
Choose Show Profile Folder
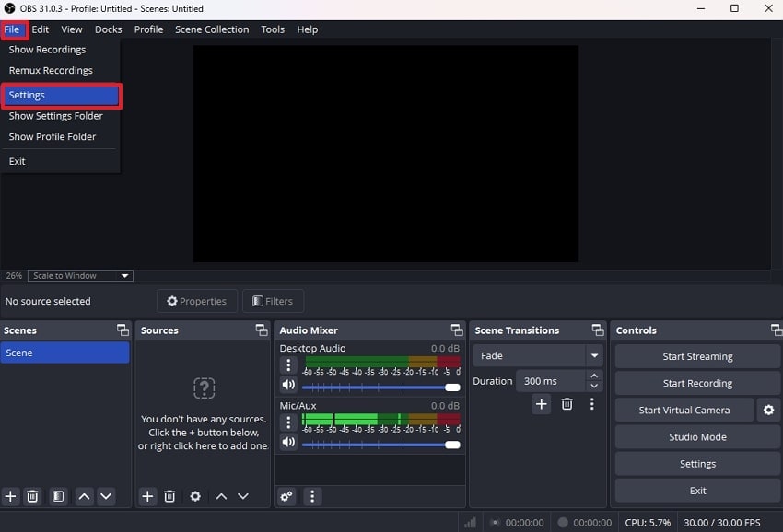[x=60, y=137]
